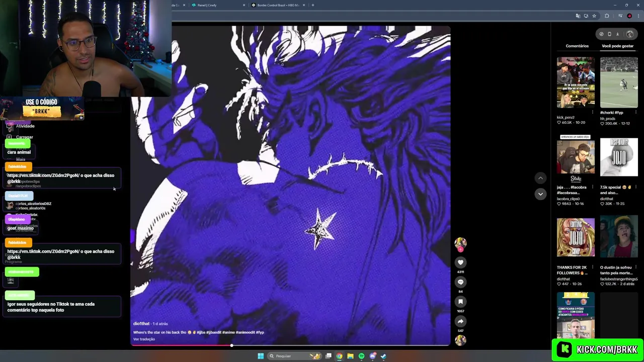Click the 'USE O CÓDIGO BRKK' banner
This screenshot has height=362, width=644.
[x=42, y=109]
